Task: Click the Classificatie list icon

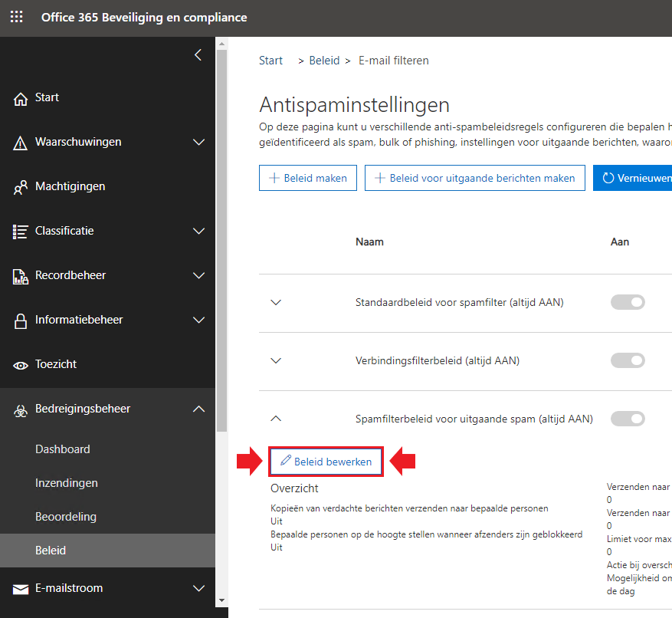Action: point(20,232)
